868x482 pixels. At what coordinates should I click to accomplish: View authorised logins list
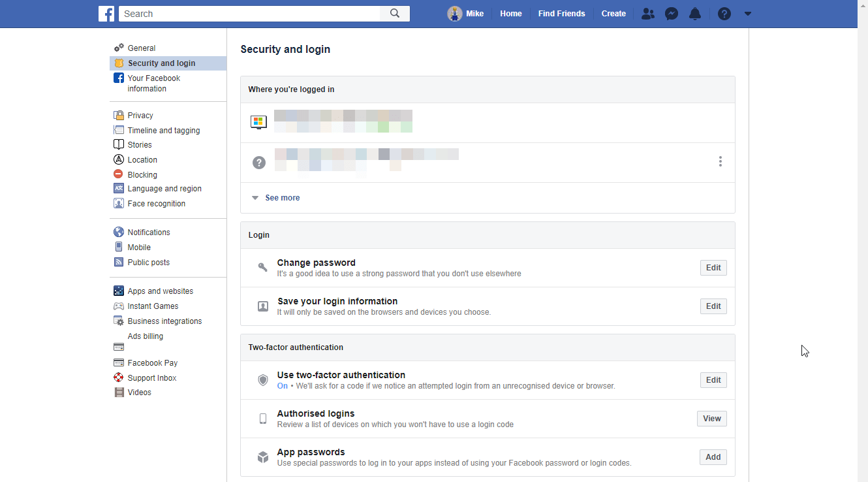click(x=711, y=419)
